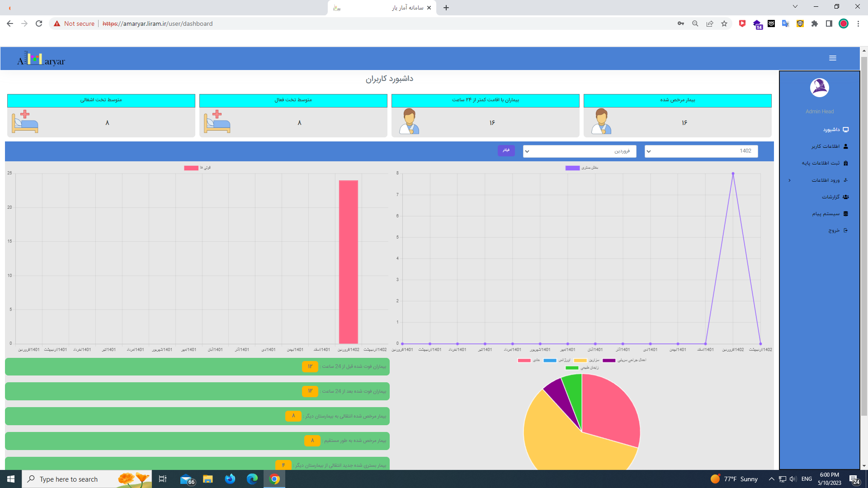Click the people icon beside گزارشات
Image resolution: width=868 pixels, height=488 pixels.
(x=846, y=197)
